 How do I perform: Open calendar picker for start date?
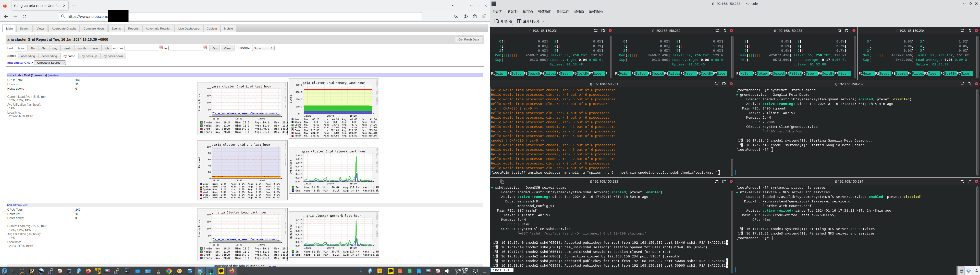click(x=161, y=48)
